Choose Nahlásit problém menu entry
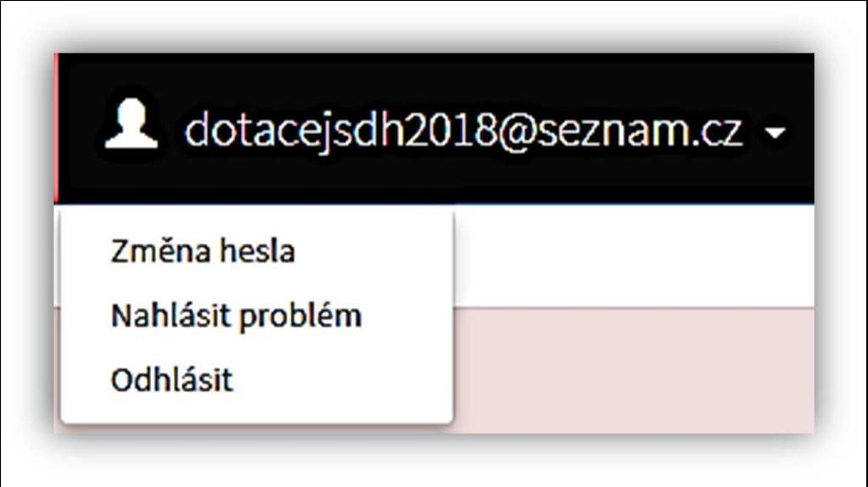Image resolution: width=868 pixels, height=487 pixels. [x=237, y=316]
